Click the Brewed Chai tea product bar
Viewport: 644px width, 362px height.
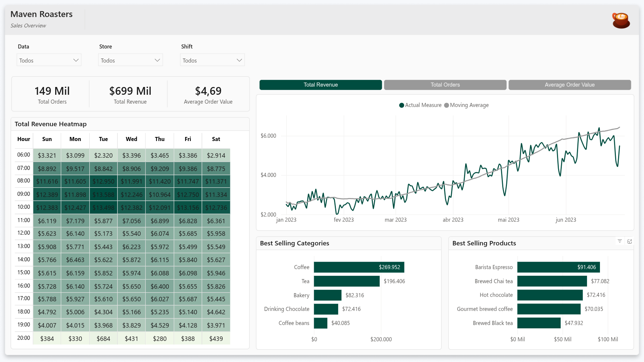(x=552, y=281)
